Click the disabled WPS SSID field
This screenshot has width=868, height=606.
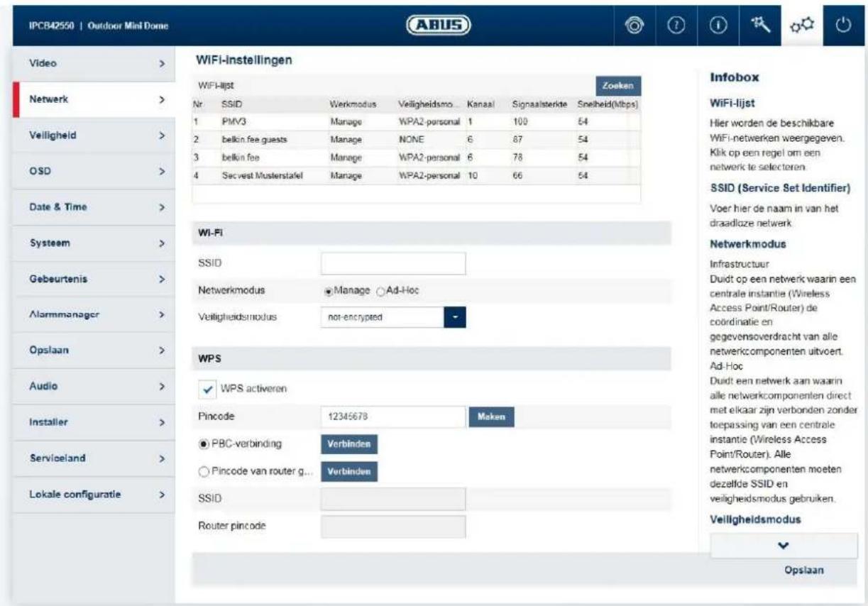coord(393,499)
